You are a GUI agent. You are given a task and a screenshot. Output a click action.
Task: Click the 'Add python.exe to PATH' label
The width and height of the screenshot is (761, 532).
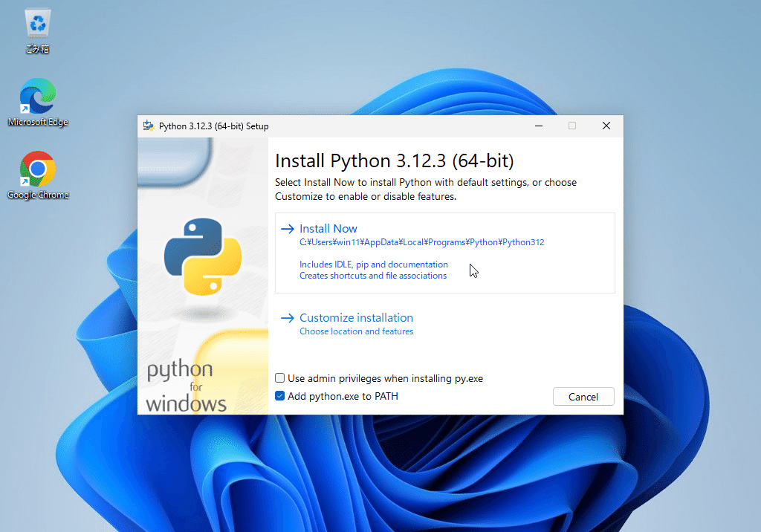click(343, 397)
